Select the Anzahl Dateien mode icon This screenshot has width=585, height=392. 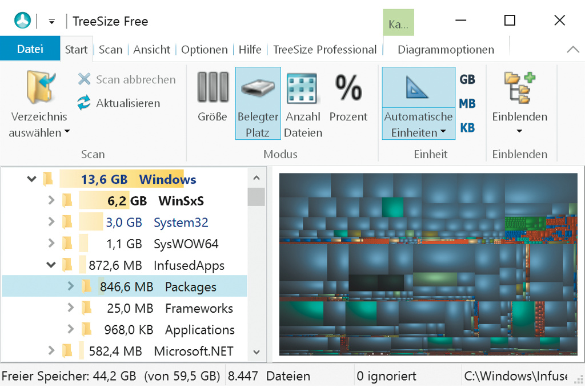click(x=303, y=88)
